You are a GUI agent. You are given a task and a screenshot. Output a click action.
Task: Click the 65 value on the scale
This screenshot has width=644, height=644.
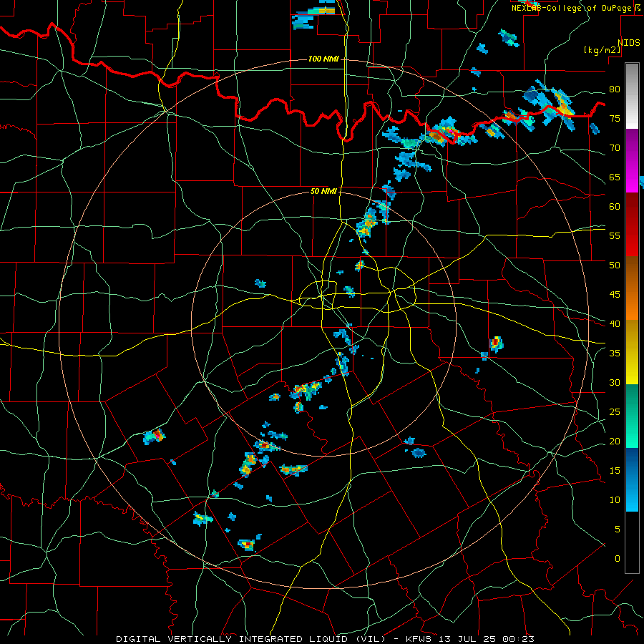point(615,177)
